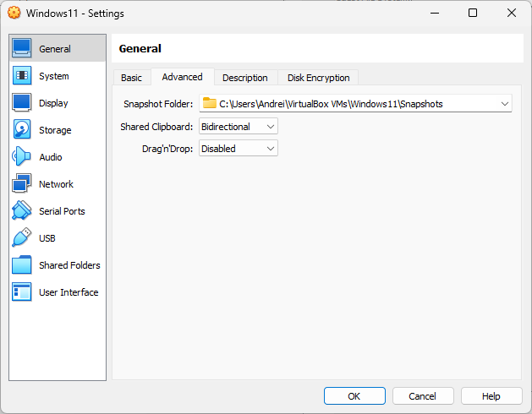
Task: Open the Display settings icon
Action: tap(22, 102)
